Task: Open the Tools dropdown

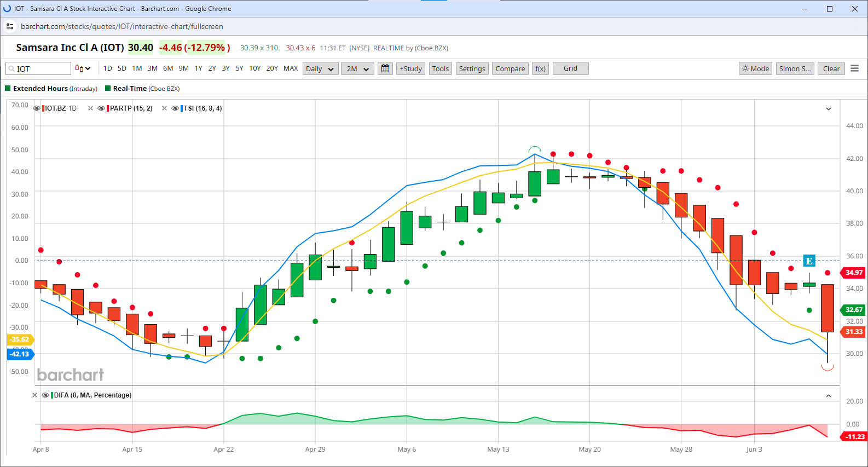Action: point(441,68)
